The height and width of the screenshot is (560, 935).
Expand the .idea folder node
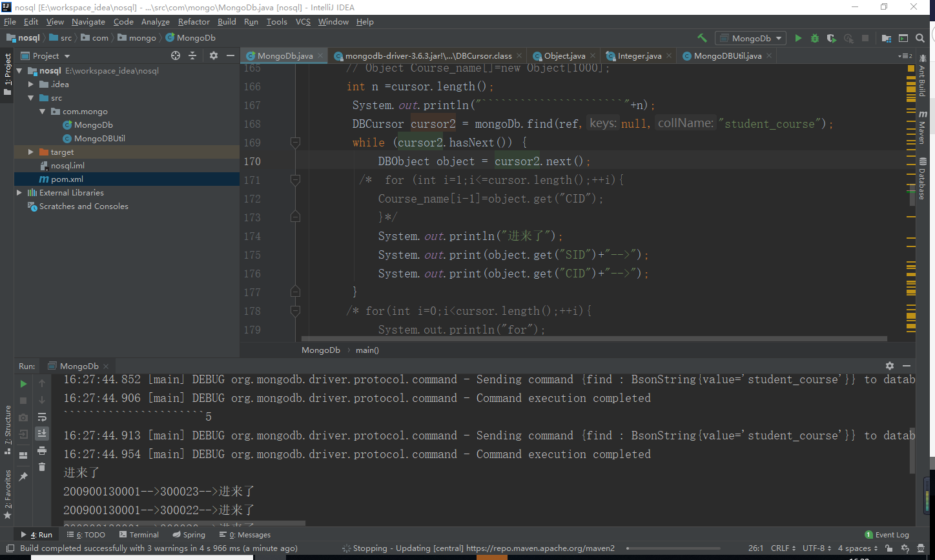pyautogui.click(x=31, y=85)
